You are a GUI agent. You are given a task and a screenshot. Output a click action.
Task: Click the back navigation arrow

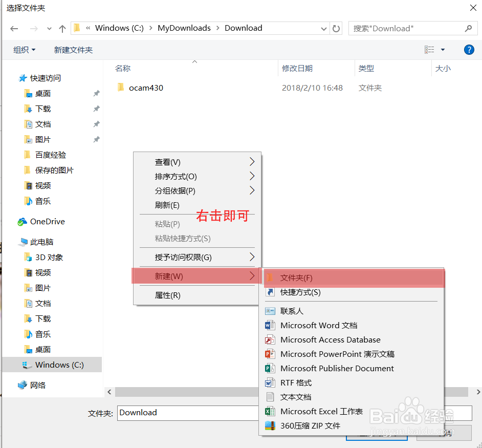tap(14, 28)
